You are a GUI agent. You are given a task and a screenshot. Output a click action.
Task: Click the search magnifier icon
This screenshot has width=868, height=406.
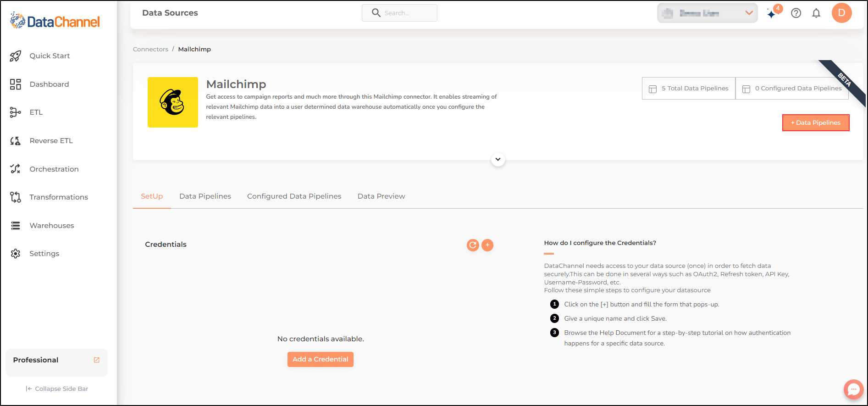376,13
